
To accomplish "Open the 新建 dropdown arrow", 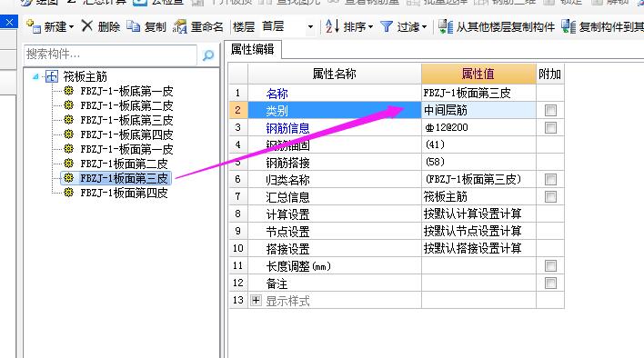I will click(x=72, y=27).
